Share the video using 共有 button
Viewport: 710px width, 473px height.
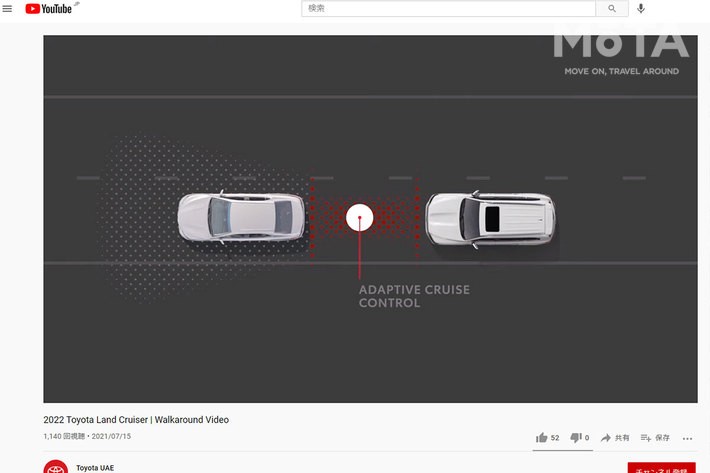pos(615,438)
